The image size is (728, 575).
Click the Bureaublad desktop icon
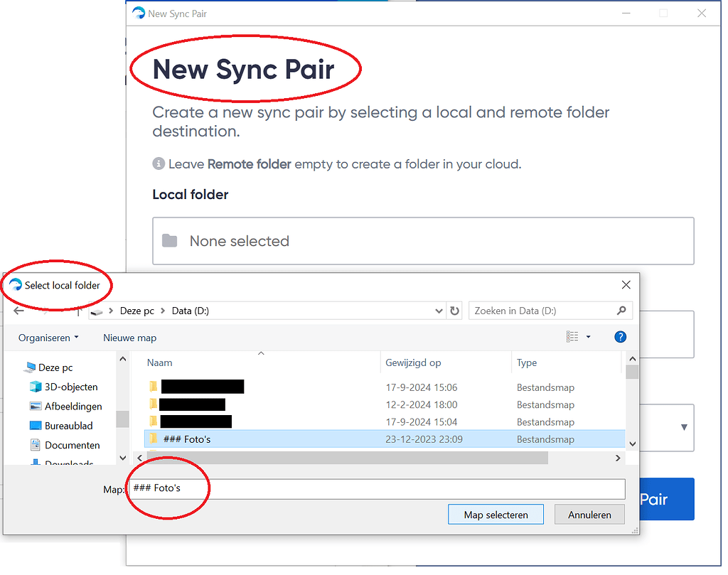point(36,426)
